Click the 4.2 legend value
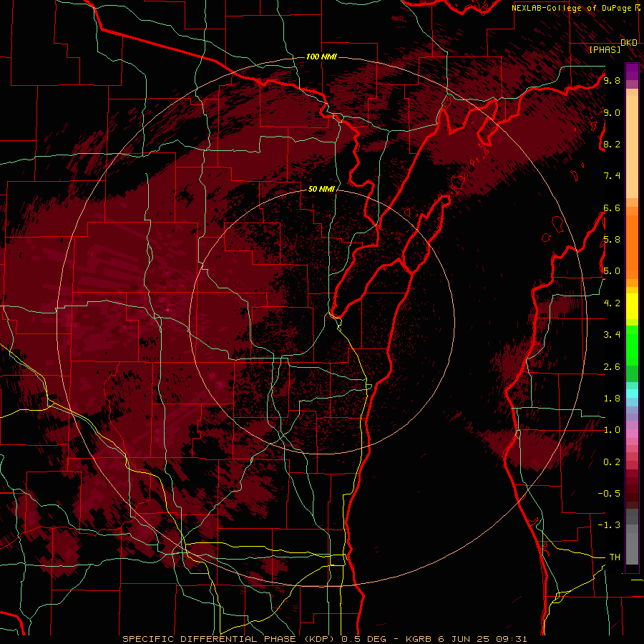 click(612, 303)
